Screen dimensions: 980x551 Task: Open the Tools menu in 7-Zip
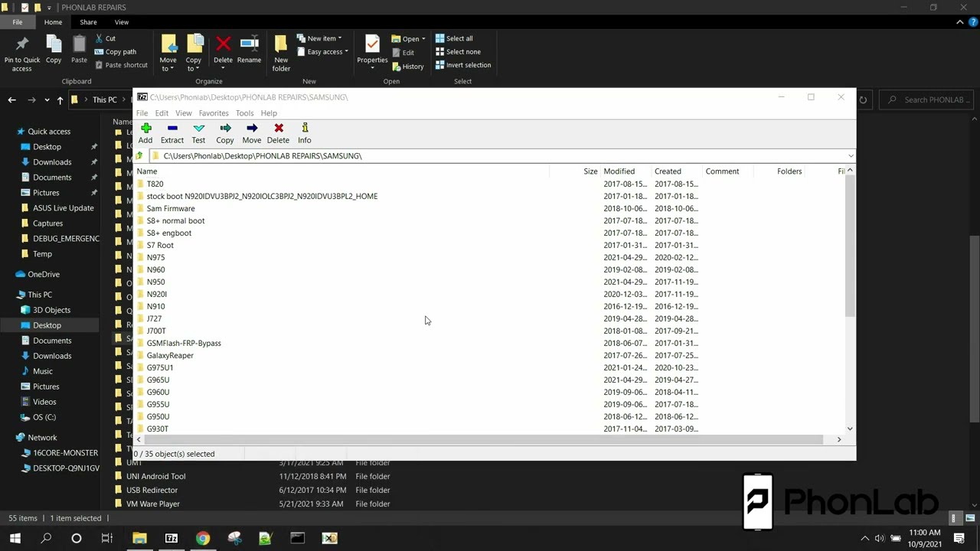[x=244, y=113]
